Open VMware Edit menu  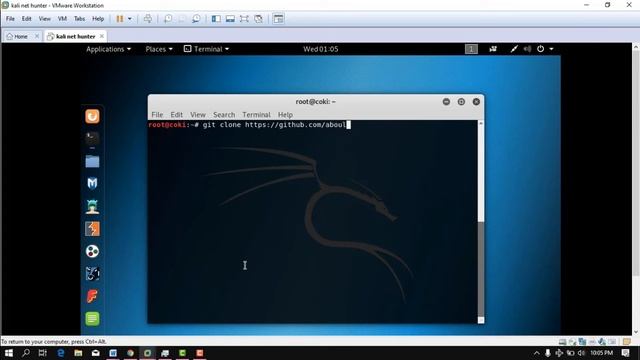tap(27, 19)
